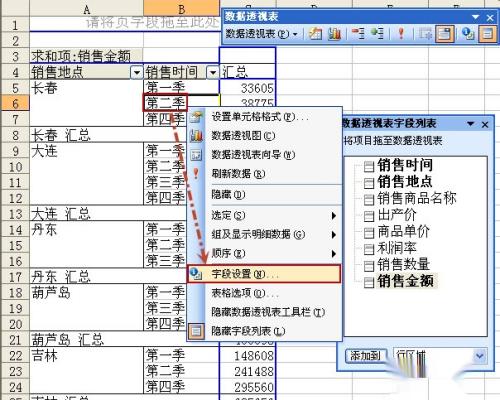Click the 丹东 cell in row 14
Screen dimensions: 500x400
click(x=86, y=230)
